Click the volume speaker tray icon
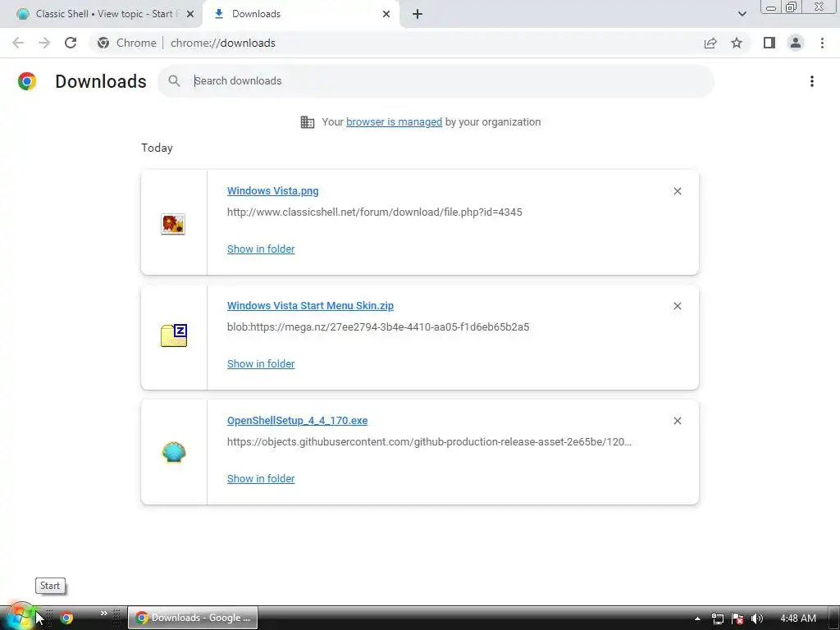The image size is (840, 630). click(x=757, y=619)
